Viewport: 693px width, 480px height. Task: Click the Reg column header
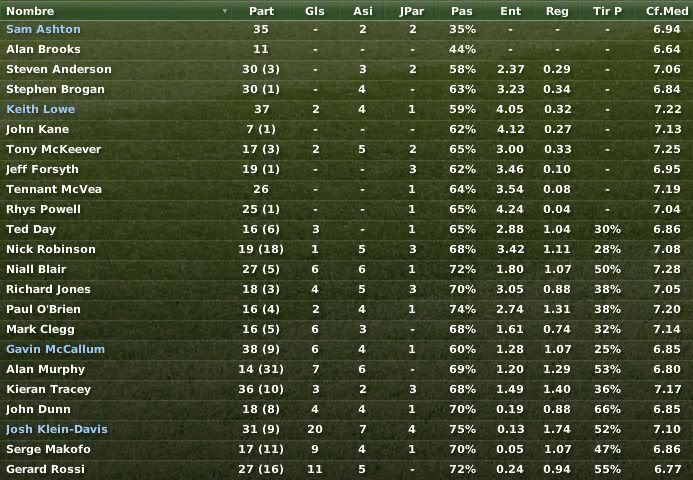click(557, 11)
